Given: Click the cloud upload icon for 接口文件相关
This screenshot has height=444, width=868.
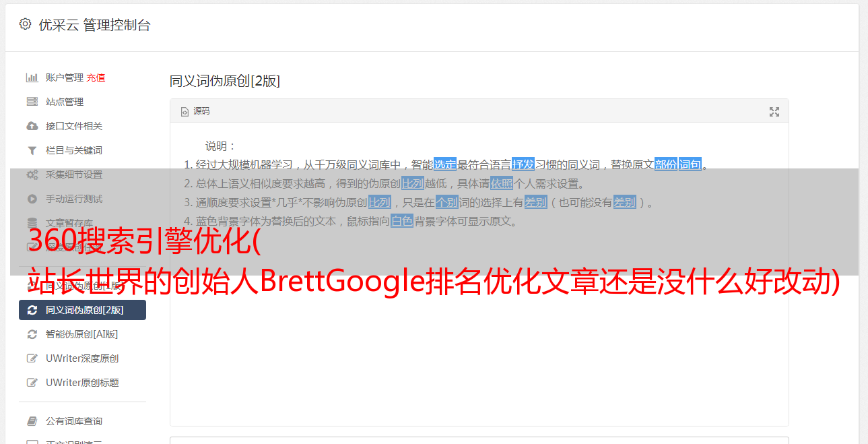Looking at the screenshot, I should click(32, 126).
